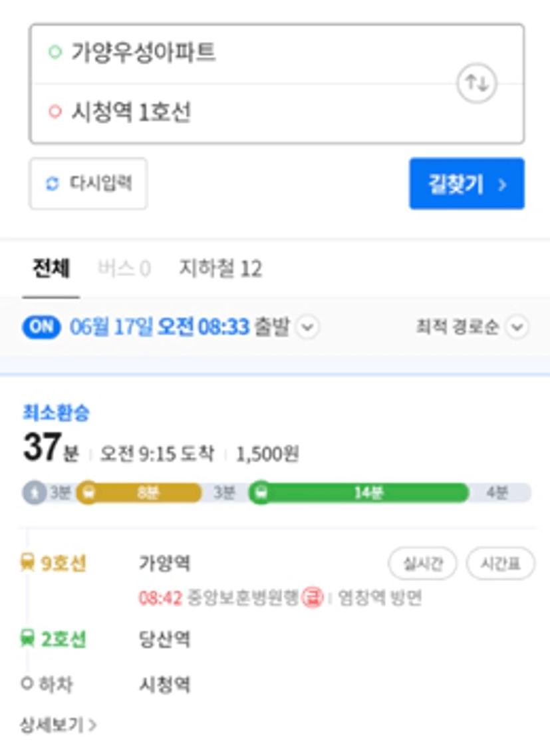Viewport: 550px width, 756px height.
Task: Click the Line 9 train icon on route bar
Action: coord(88,492)
